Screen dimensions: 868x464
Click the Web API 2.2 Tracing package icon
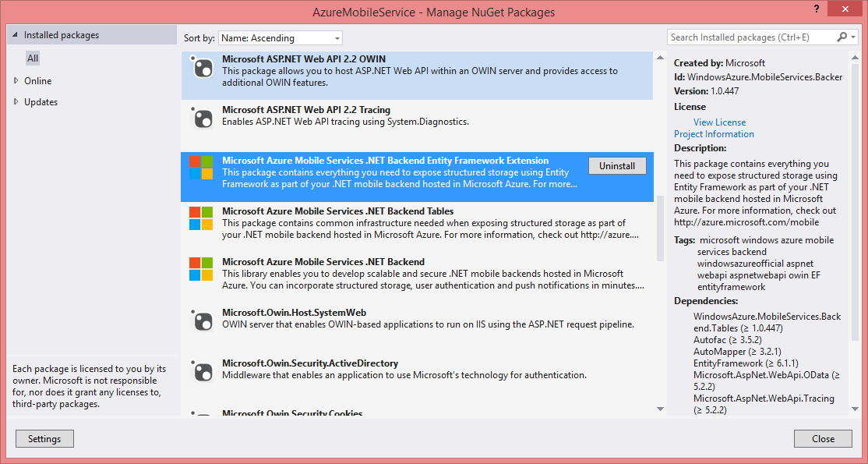click(x=201, y=118)
